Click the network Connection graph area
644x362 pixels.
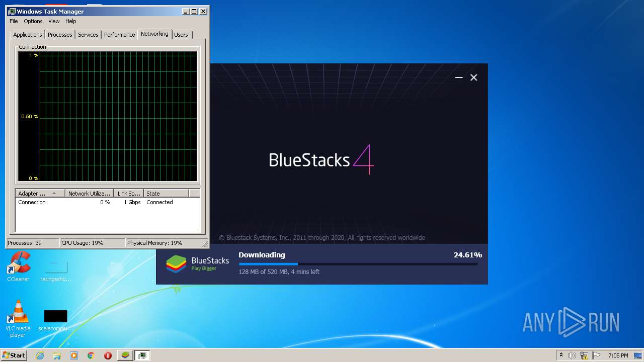click(x=108, y=116)
